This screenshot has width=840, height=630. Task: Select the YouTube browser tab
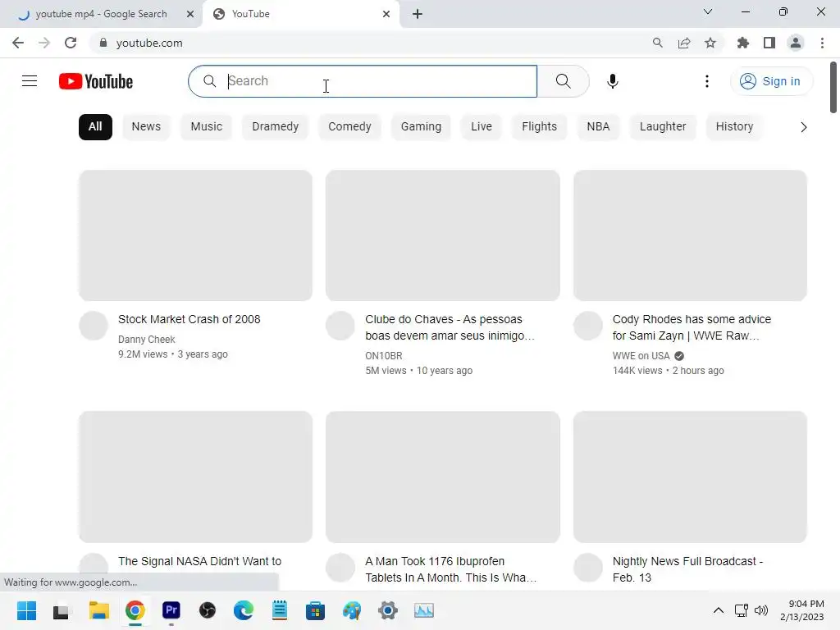(x=300, y=14)
